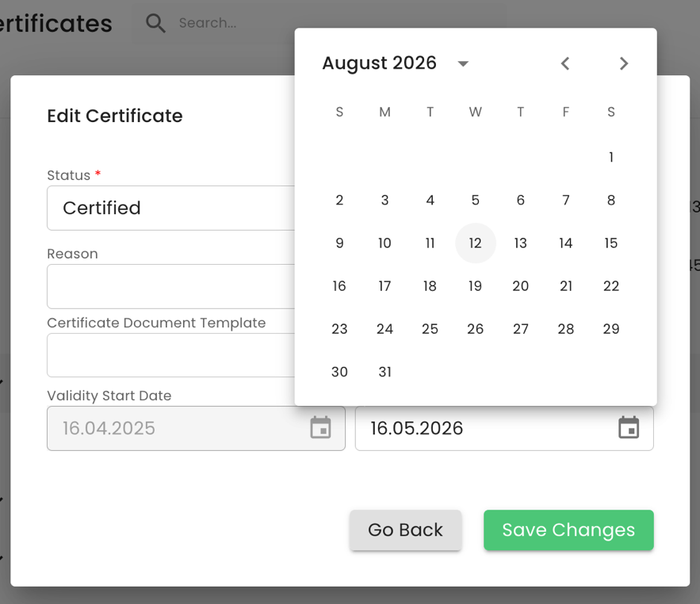The width and height of the screenshot is (700, 604).
Task: Open calendar icon beside 16.05.2026 field
Action: pyautogui.click(x=629, y=428)
